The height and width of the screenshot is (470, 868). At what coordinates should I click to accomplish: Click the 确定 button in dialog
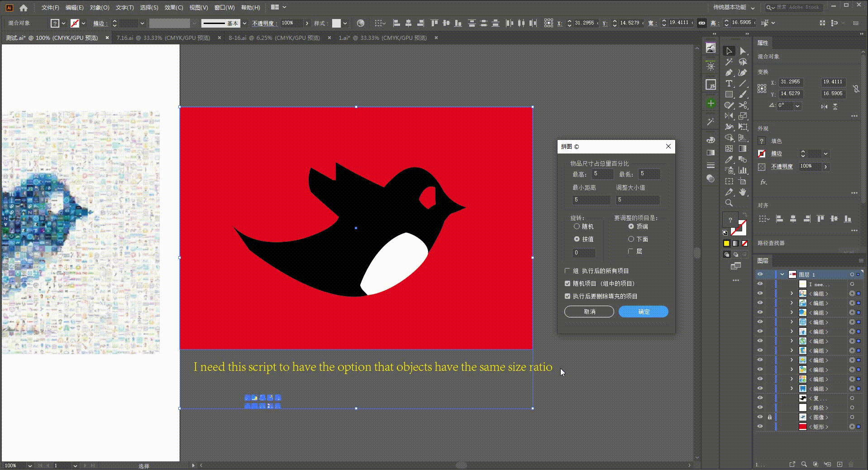(x=643, y=312)
